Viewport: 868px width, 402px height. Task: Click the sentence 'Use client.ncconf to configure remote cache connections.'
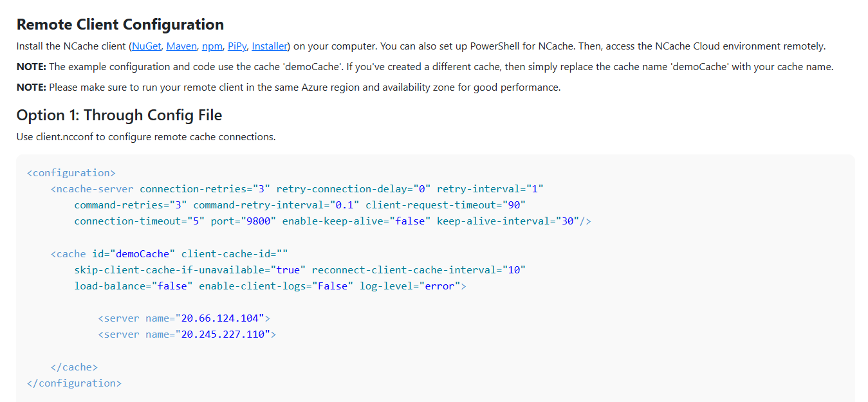146,137
